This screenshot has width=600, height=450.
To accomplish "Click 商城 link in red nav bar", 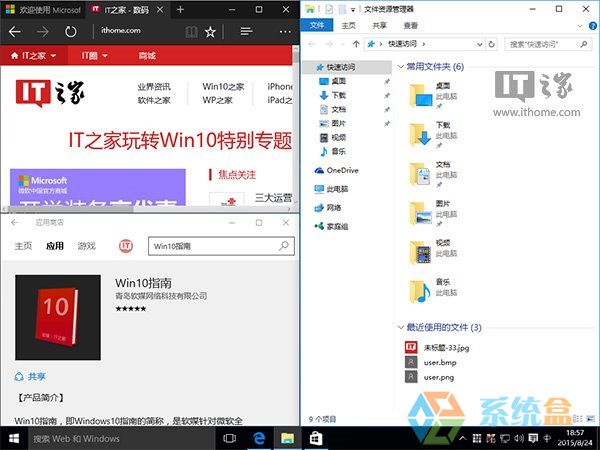I will point(147,56).
